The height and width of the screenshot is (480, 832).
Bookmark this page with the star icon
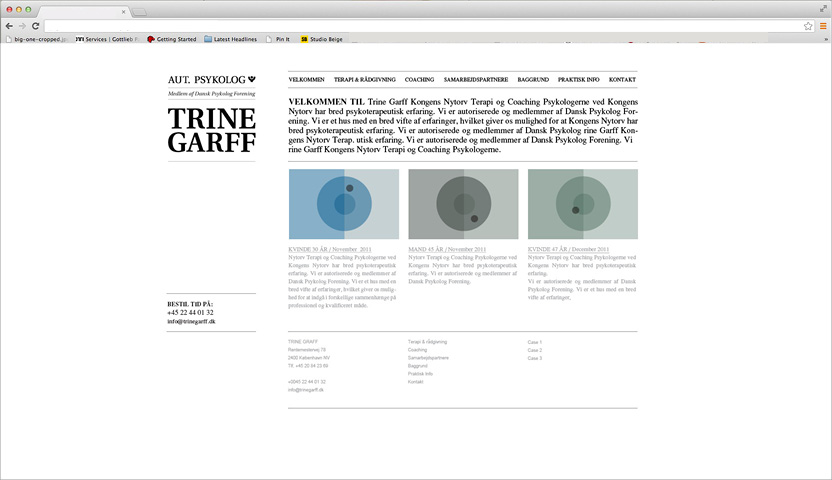coord(808,26)
